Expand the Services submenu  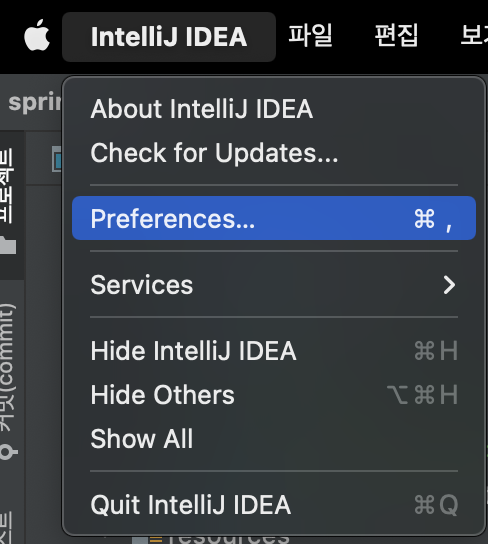coord(274,284)
